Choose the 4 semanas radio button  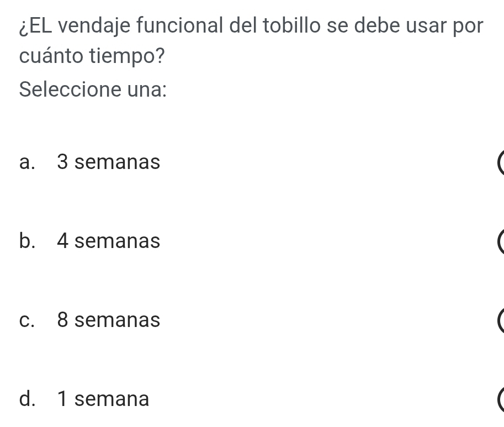point(501,242)
